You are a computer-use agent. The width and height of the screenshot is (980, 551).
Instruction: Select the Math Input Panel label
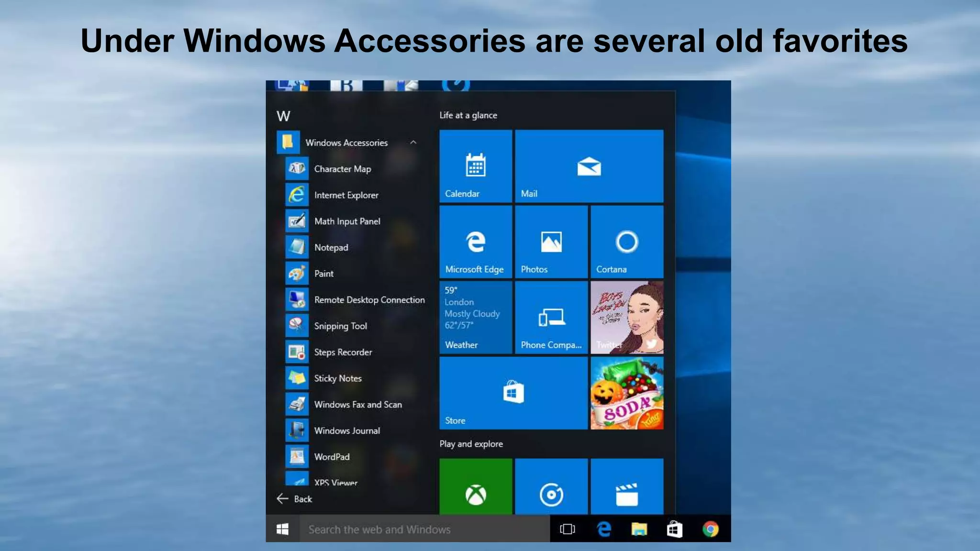[347, 221]
